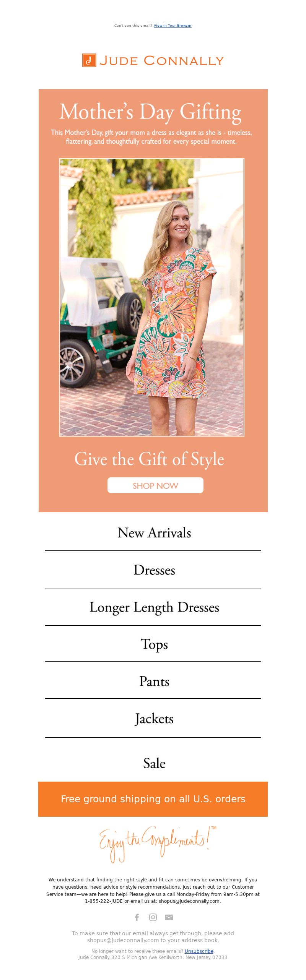
Task: Click the Jude Connally wordmark
Action: (x=161, y=61)
